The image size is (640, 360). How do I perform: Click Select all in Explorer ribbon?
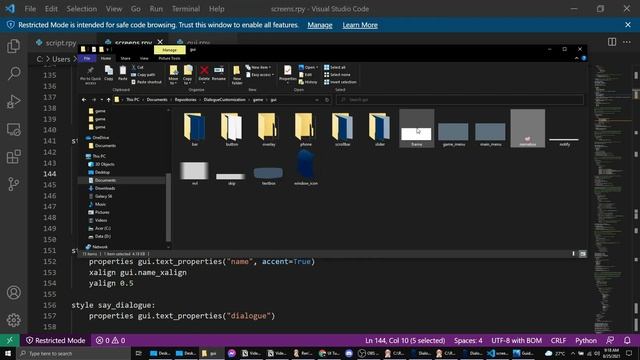[335, 67]
